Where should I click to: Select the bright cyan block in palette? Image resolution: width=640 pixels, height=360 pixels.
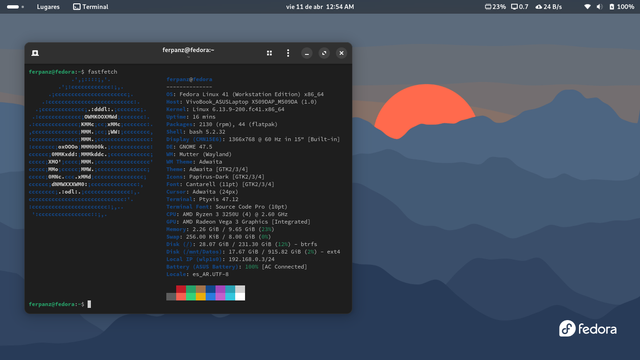click(230, 297)
